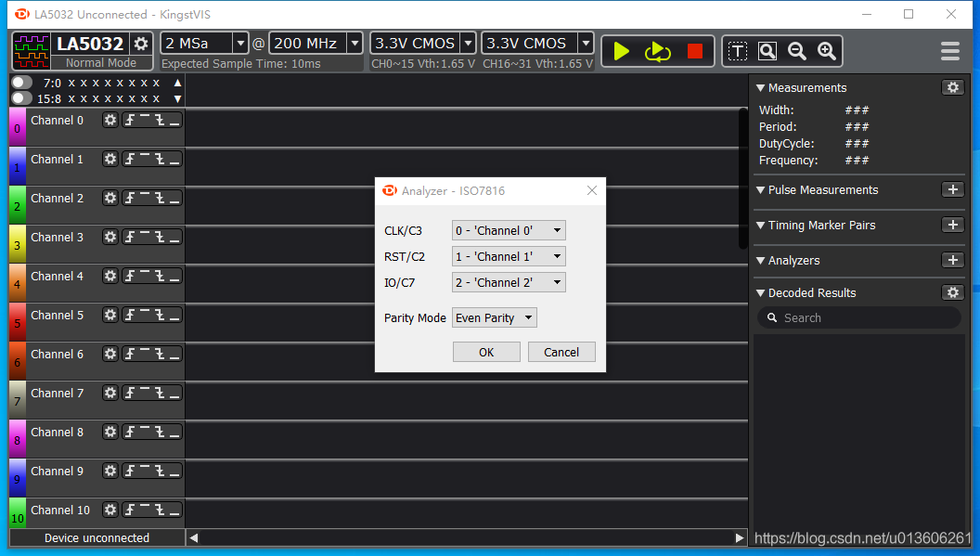This screenshot has height=556, width=980.
Task: Toggle the 15:8 channel group switch
Action: point(21,98)
